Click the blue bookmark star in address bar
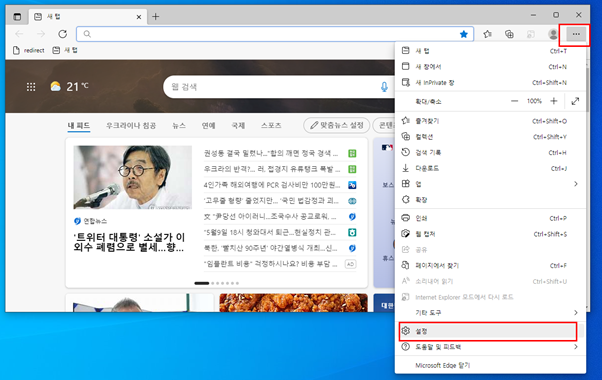Viewport: 602px width, 380px height. [x=464, y=34]
